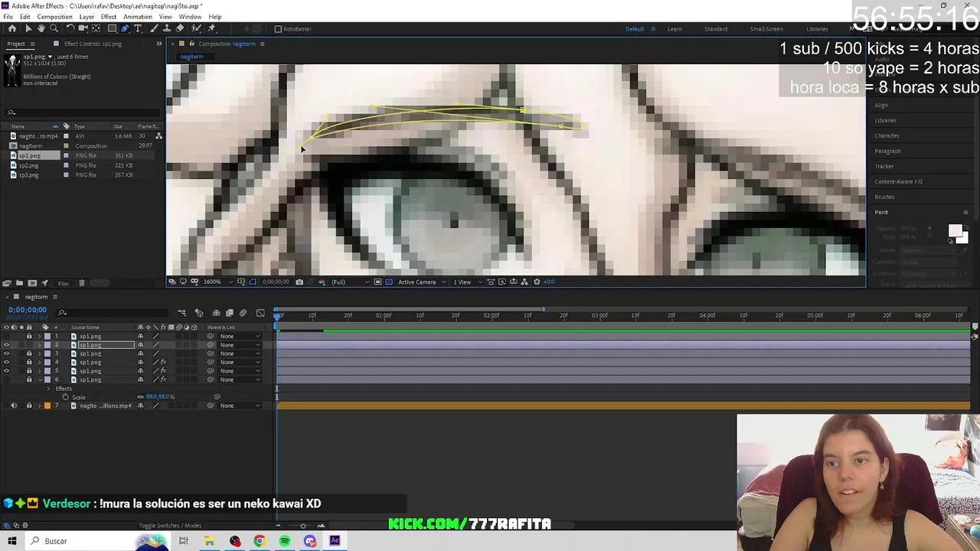Toggle Scale stopwatch on layer 6
Screen dimensions: 980x551
(65, 397)
